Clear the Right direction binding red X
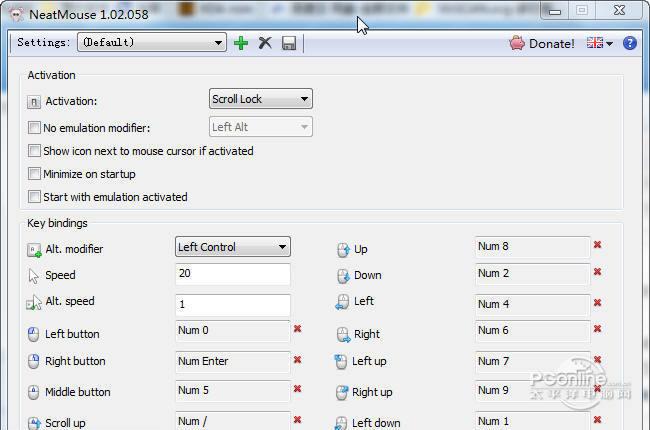 click(x=597, y=329)
